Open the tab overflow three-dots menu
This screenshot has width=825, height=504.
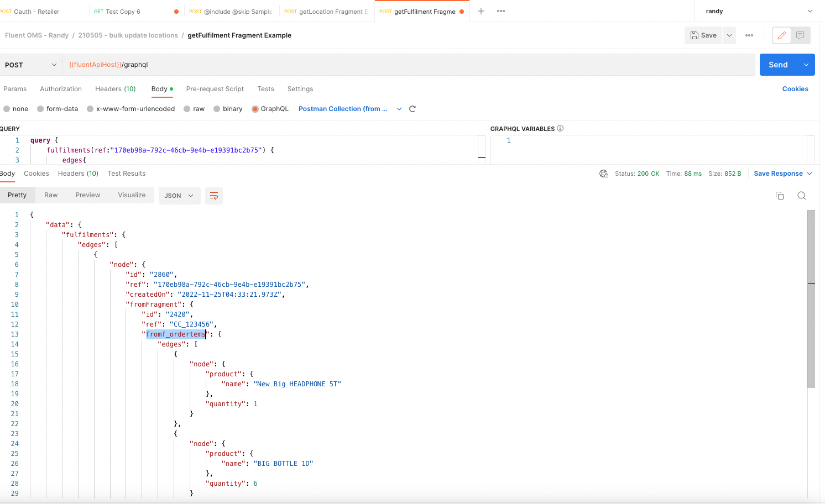[501, 11]
